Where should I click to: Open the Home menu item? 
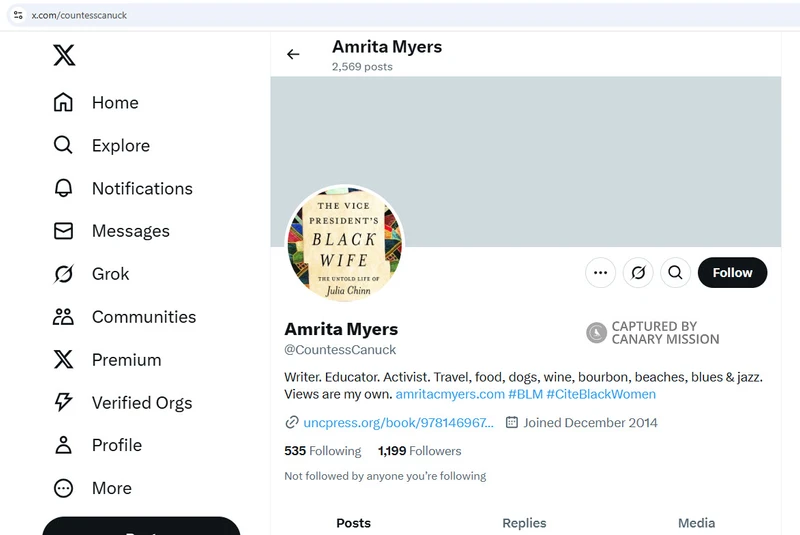[115, 103]
